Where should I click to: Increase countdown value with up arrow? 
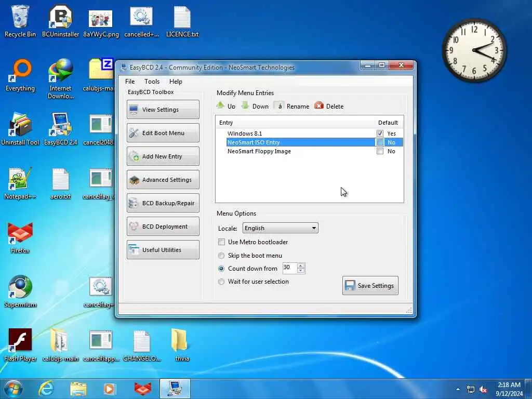[301, 265]
